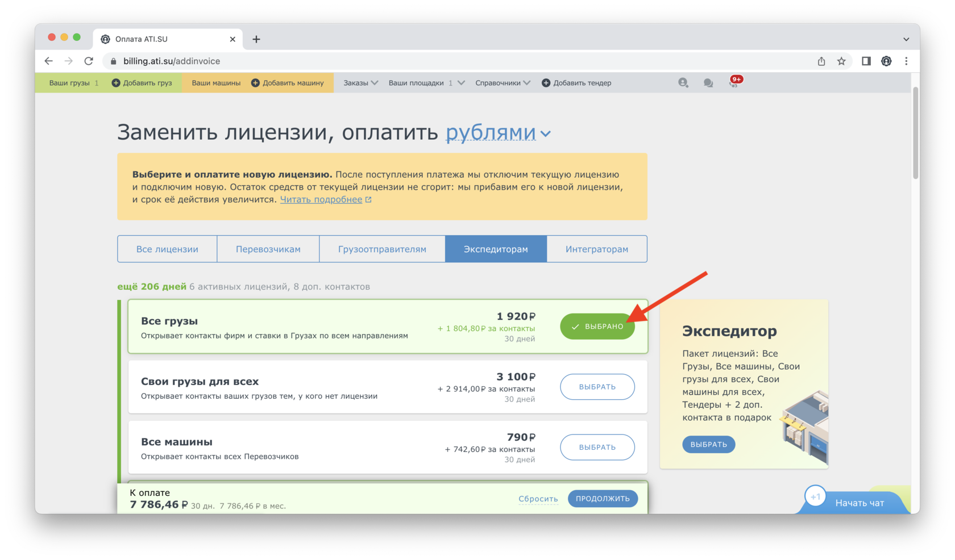Click the 790 ₽ price
The height and width of the screenshot is (560, 955).
click(521, 437)
